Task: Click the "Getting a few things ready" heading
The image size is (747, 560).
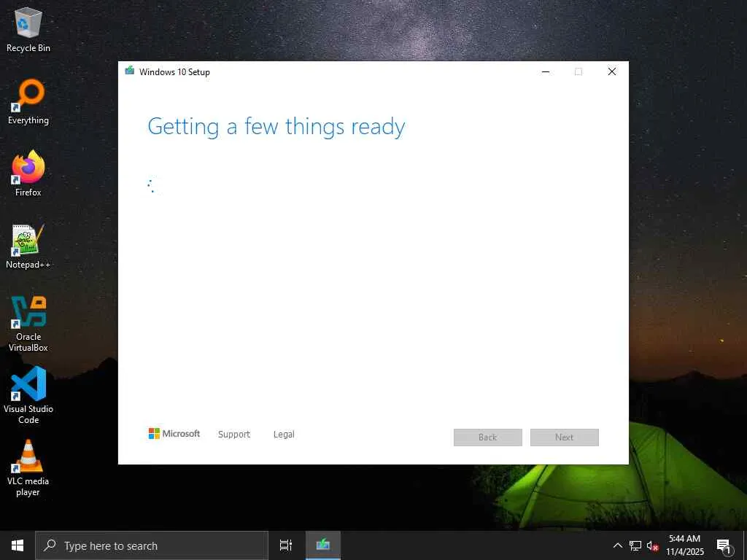Action: click(x=276, y=127)
